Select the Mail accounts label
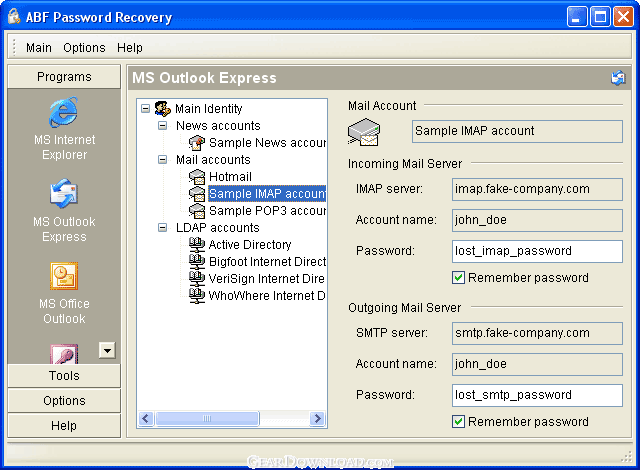Screen dimensions: 640x470 213,160
